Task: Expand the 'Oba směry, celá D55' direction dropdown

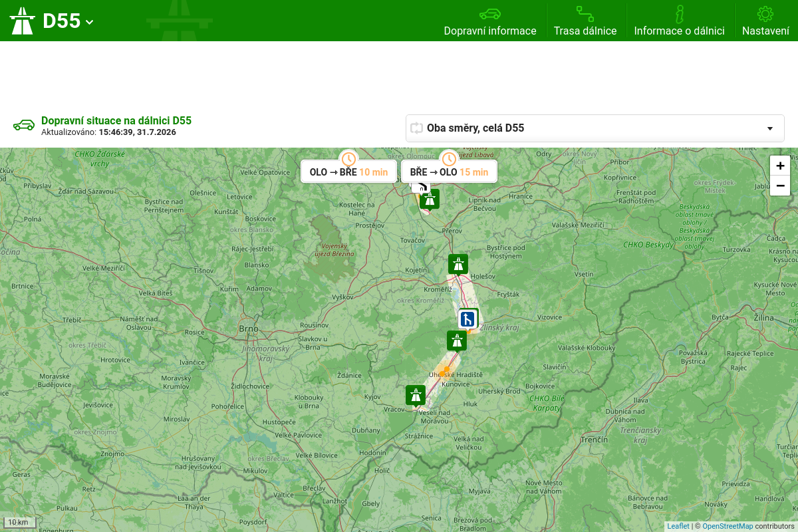Action: tap(595, 128)
